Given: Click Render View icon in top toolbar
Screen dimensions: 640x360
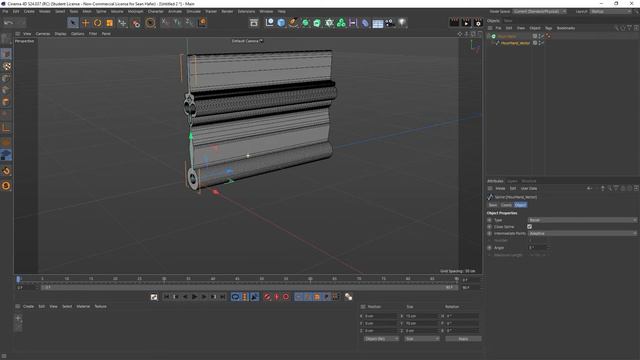Looking at the screenshot, I should pos(454,23).
